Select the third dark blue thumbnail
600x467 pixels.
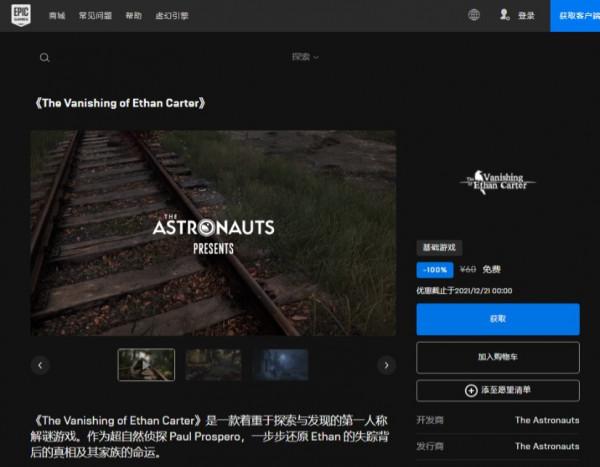point(280,365)
